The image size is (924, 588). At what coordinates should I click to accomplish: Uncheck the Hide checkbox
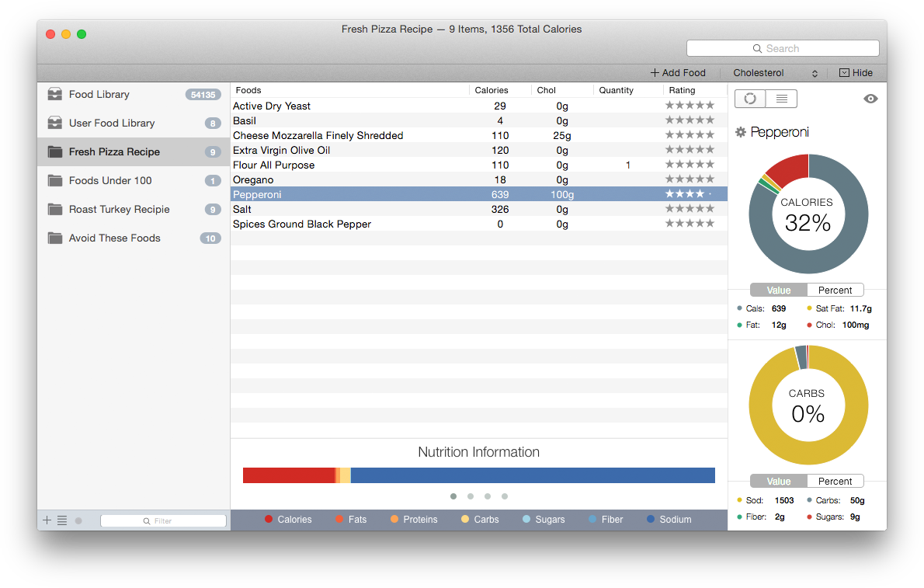pos(846,72)
